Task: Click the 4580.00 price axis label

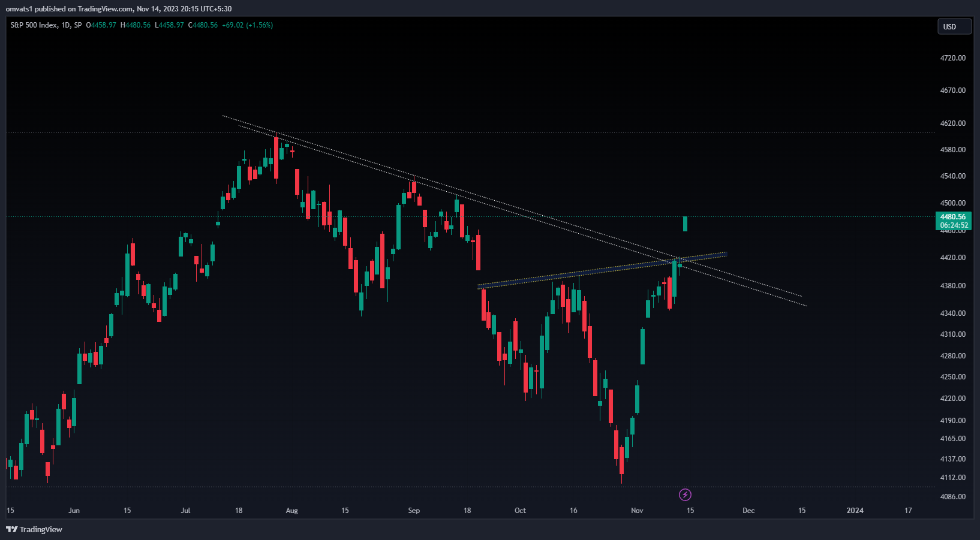Action: [x=953, y=150]
